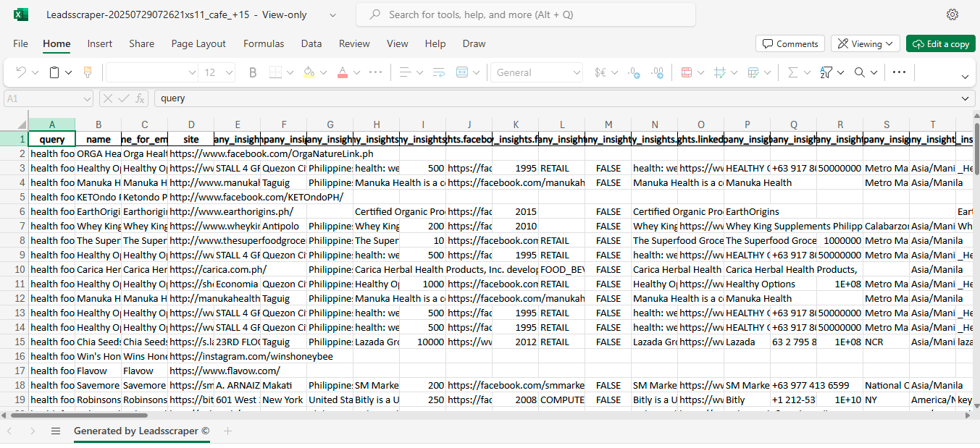
Task: Select the Format Painter brush icon
Action: point(88,72)
